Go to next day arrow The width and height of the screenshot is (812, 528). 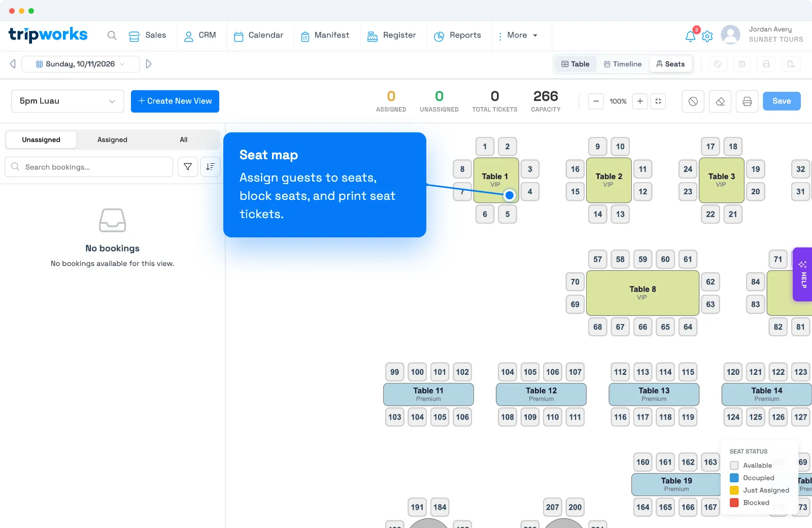(149, 64)
